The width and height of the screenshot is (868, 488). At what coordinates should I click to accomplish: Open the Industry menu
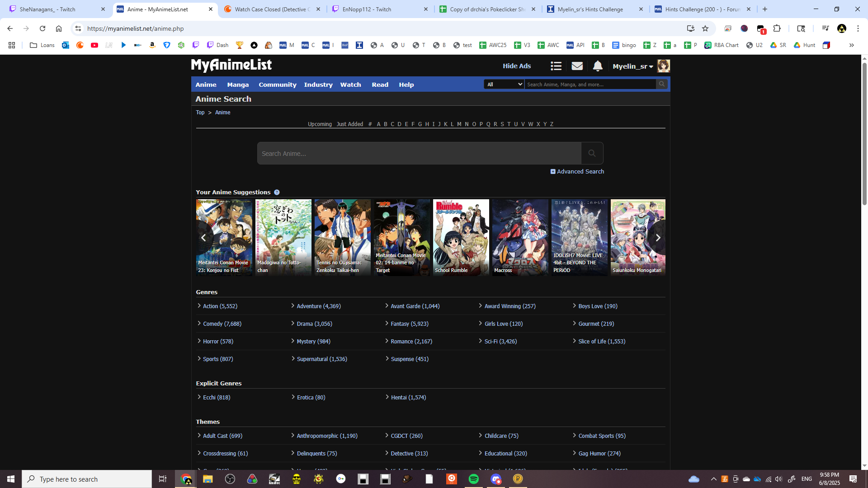click(x=318, y=84)
